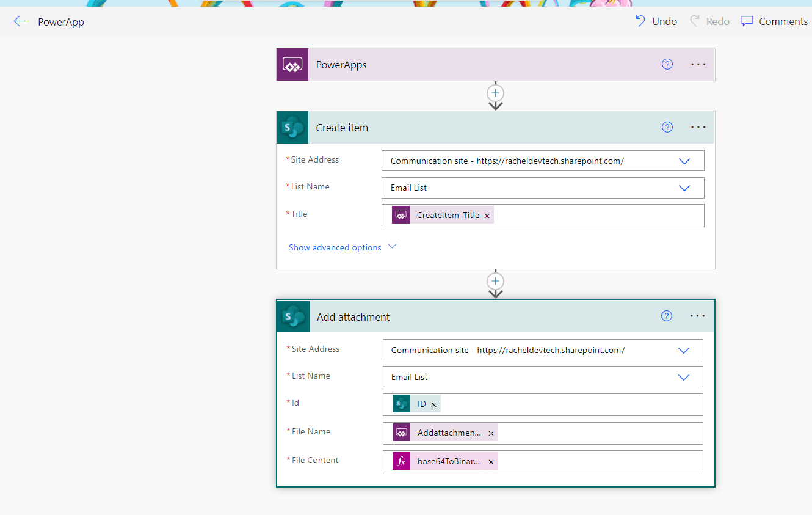Open help for the Create item action
Image resolution: width=812 pixels, height=515 pixels.
(667, 127)
